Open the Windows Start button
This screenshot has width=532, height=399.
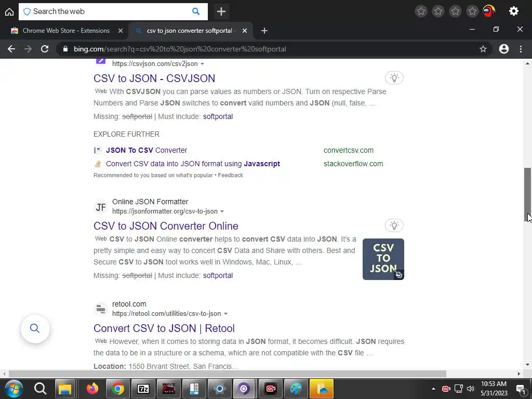[x=14, y=389]
